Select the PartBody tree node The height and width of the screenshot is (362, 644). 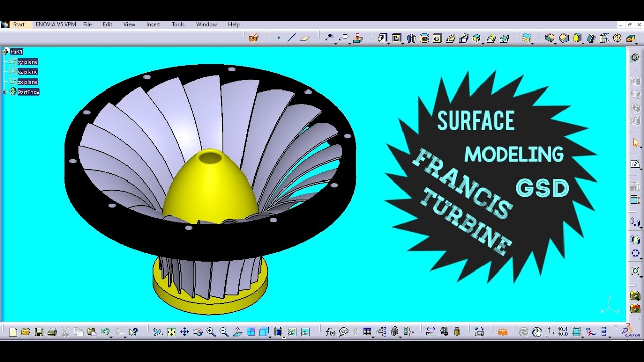[x=28, y=92]
